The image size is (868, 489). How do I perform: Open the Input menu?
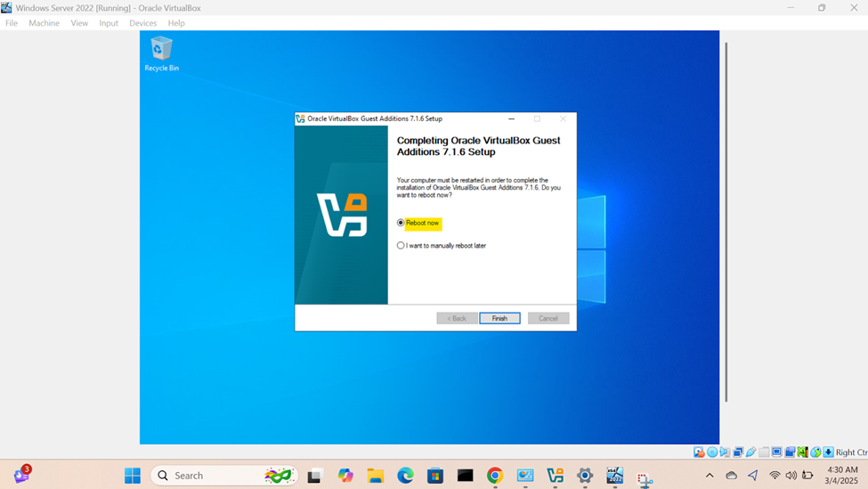(109, 22)
